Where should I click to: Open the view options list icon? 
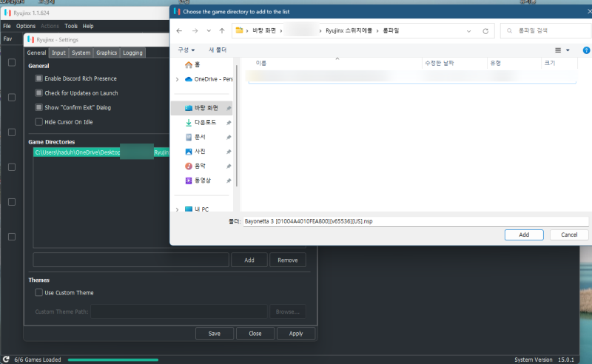pyautogui.click(x=558, y=50)
